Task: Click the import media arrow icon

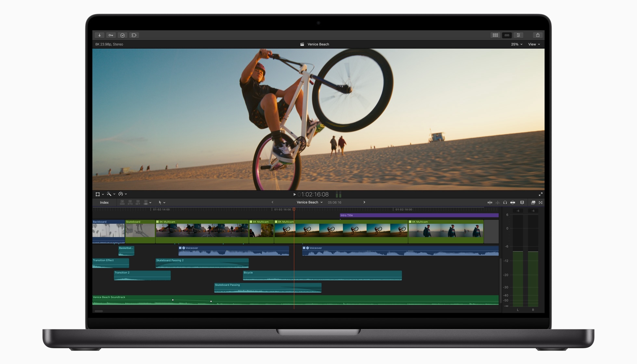Action: coord(99,35)
